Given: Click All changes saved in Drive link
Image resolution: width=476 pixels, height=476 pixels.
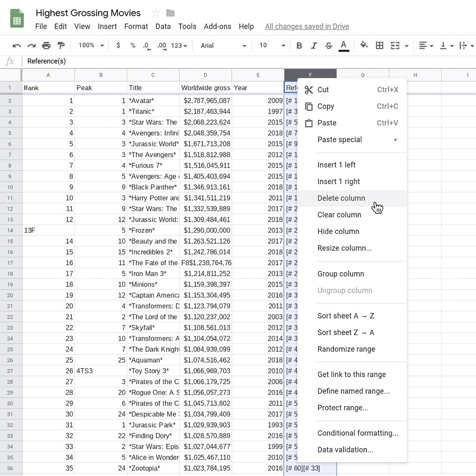Looking at the screenshot, I should pos(307,26).
